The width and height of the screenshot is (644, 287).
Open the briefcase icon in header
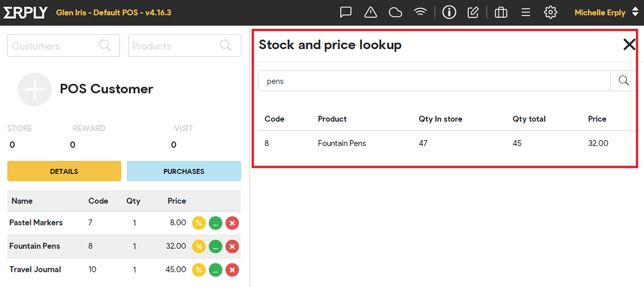[x=501, y=13]
